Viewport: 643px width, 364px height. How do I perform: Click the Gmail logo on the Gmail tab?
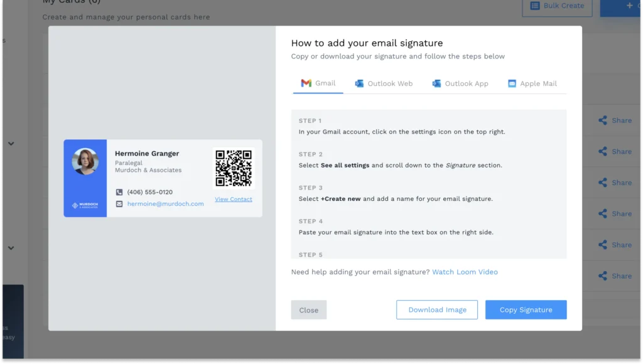pyautogui.click(x=306, y=82)
